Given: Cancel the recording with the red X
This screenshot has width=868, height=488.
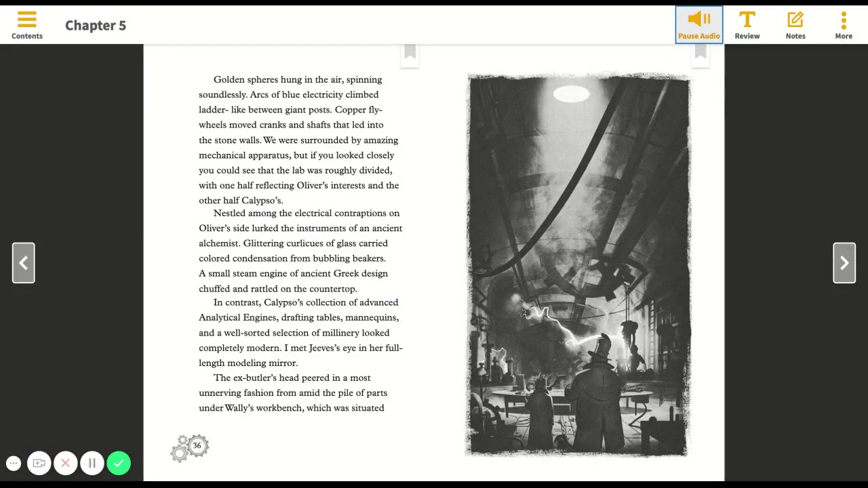Looking at the screenshot, I should 66,464.
